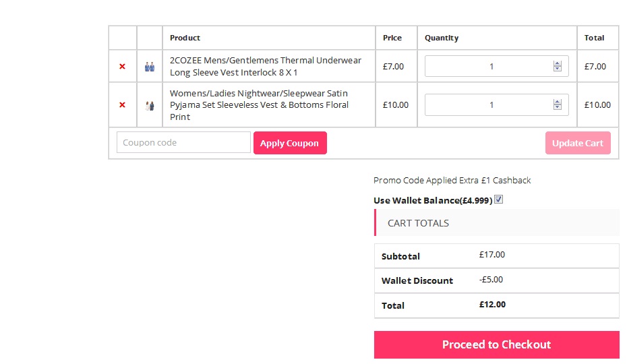Click the Product column header
Viewport: 627px width, 364px height.
[185, 38]
